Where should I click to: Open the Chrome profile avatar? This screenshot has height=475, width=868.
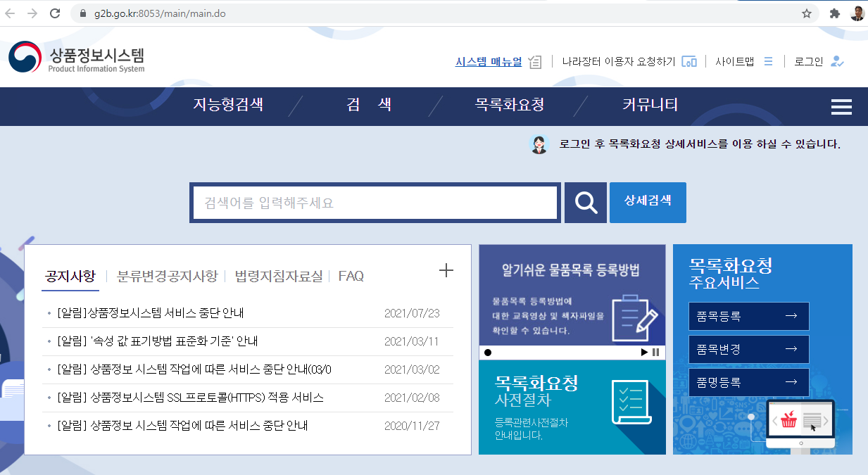coord(857,13)
